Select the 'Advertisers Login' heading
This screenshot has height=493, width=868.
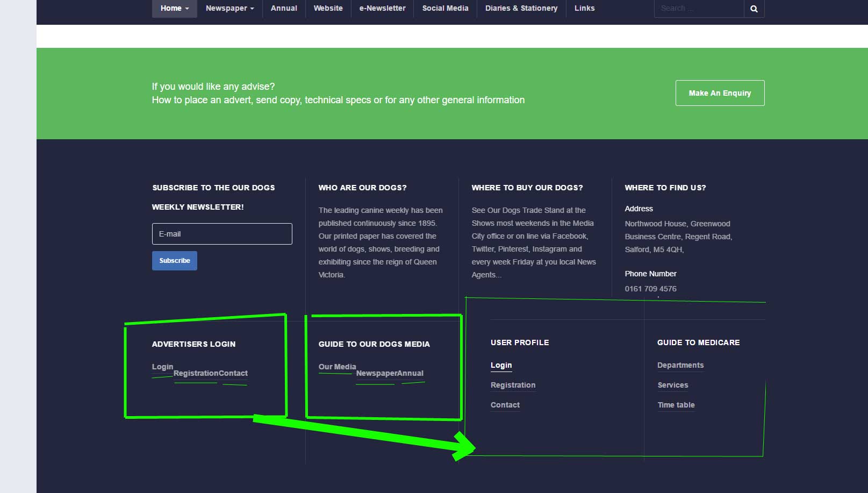(x=193, y=344)
